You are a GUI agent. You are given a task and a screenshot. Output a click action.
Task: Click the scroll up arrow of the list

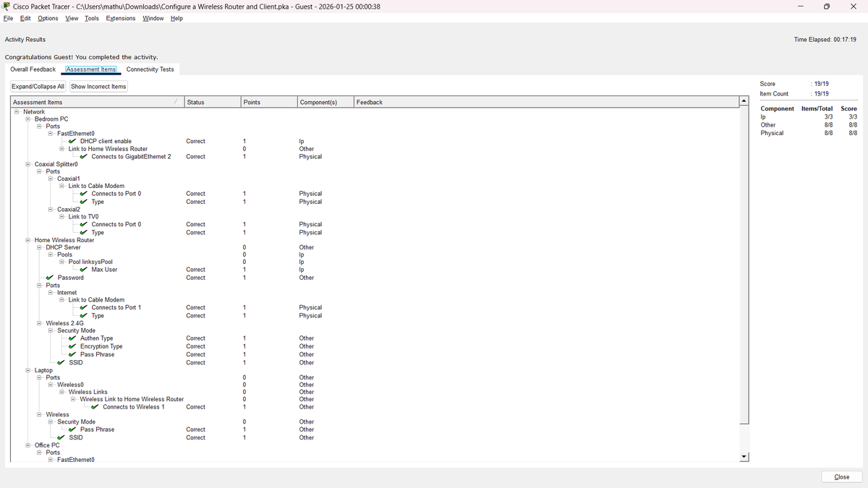pyautogui.click(x=744, y=101)
